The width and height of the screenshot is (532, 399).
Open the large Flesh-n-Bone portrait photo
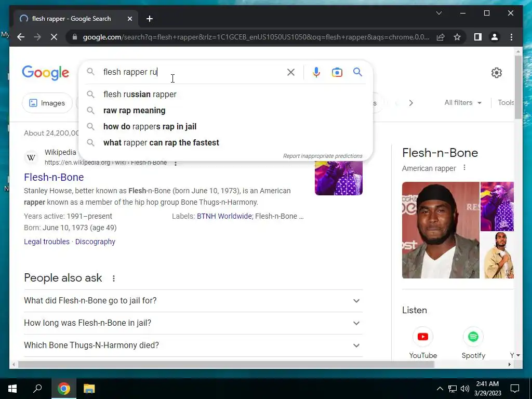click(x=441, y=230)
